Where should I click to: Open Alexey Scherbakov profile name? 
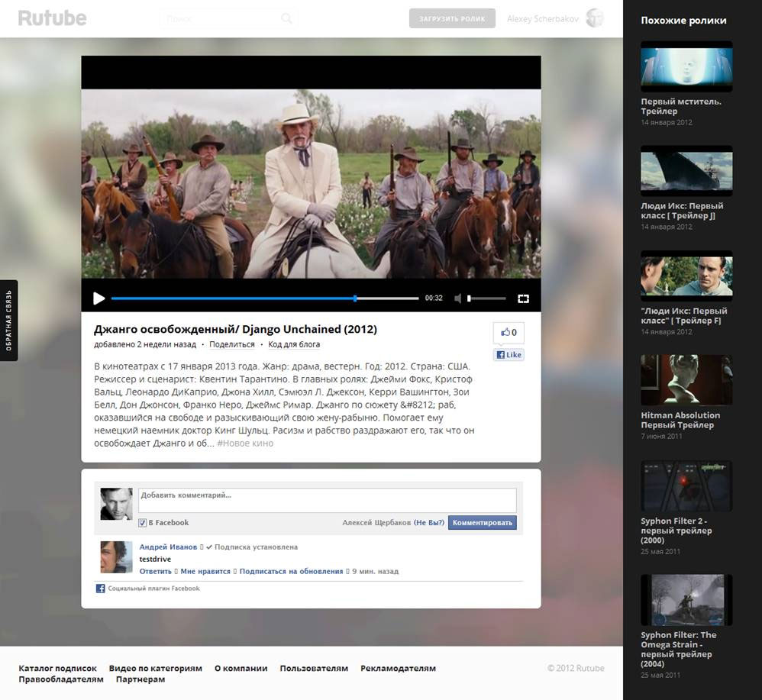(542, 18)
